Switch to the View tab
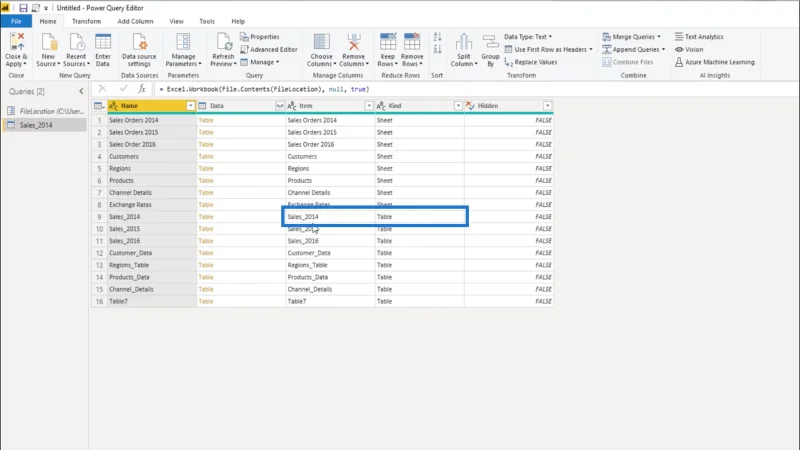The image size is (800, 450). (177, 21)
